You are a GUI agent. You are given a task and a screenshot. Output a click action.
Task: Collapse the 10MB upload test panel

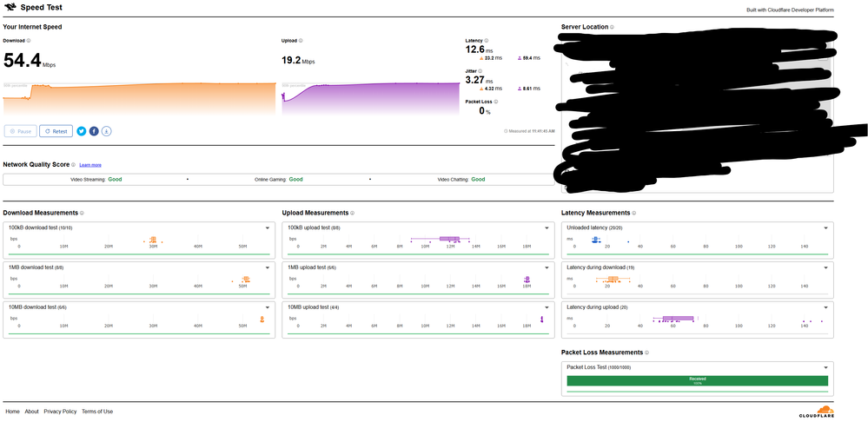547,307
